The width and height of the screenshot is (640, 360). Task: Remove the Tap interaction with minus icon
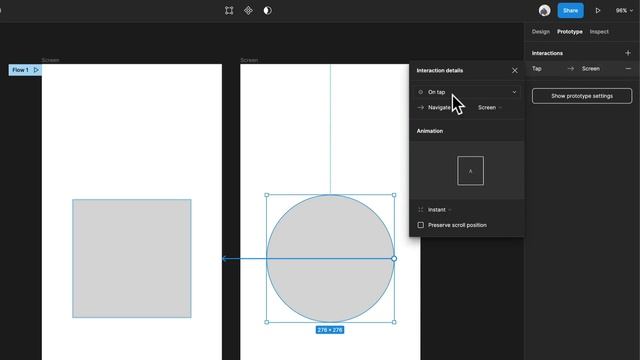pos(628,69)
